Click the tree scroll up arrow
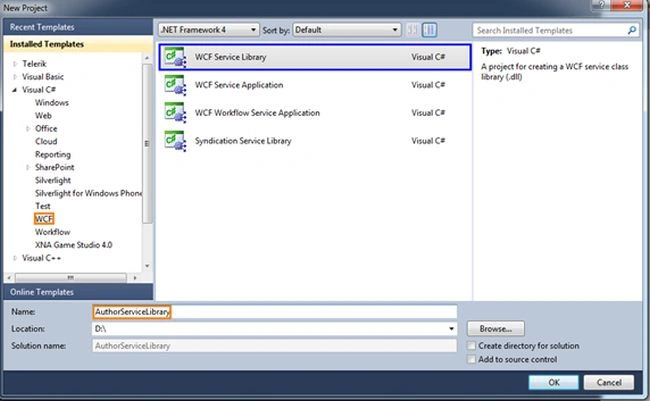The image size is (650, 401). [x=147, y=58]
